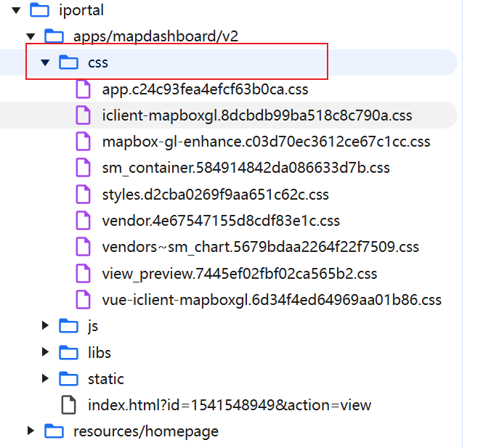
Task: Collapse the apps/mapdashboard/v2 folder arrow
Action: click(31, 36)
